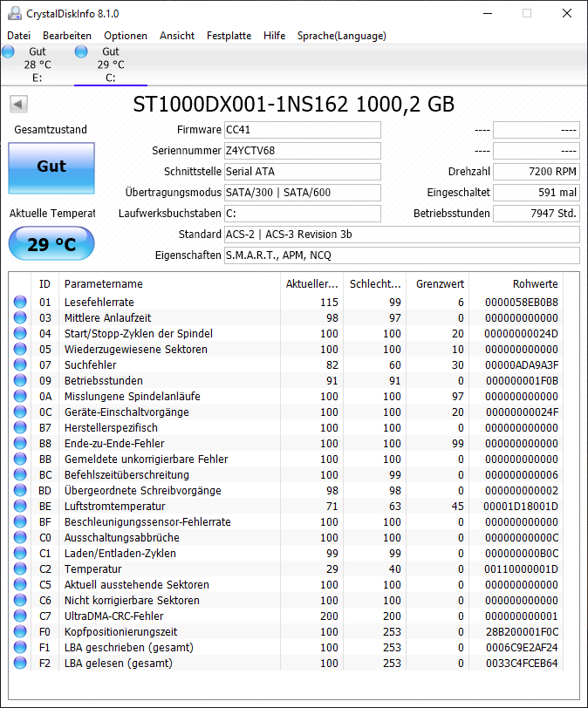
Task: Click the Gesamtzustand label
Action: click(x=51, y=130)
